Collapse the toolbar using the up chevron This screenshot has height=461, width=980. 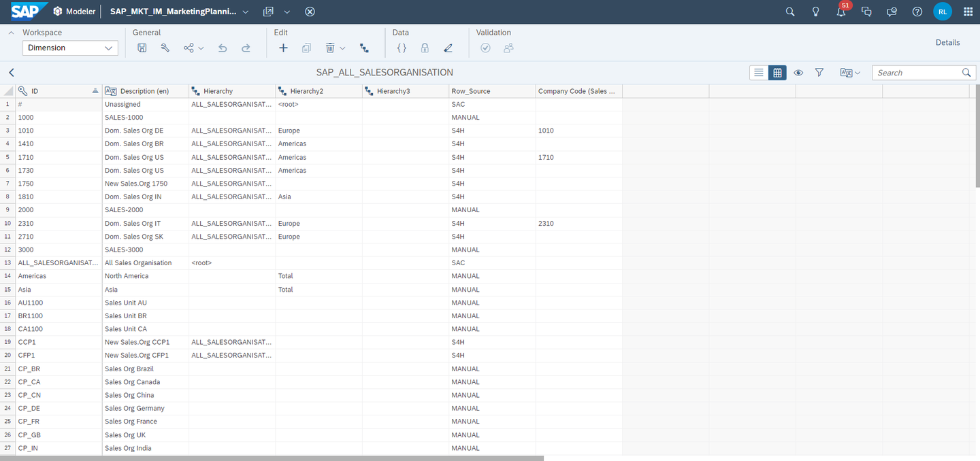[x=12, y=33]
